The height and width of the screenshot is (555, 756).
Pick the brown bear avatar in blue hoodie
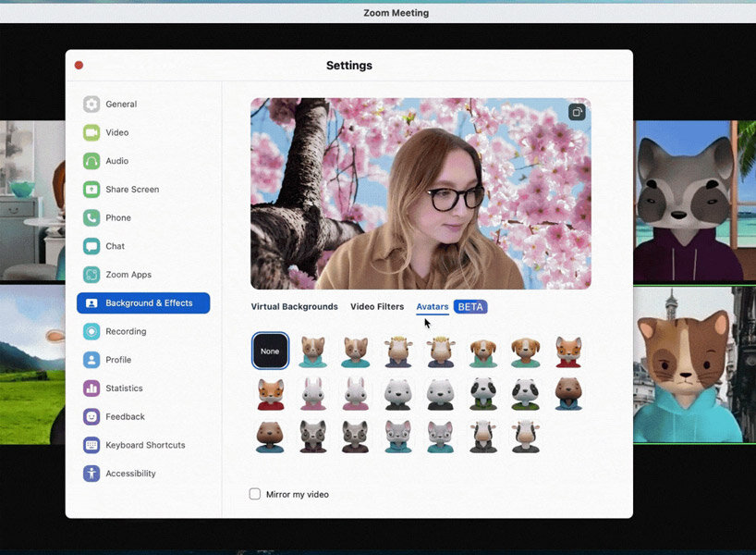[x=568, y=394]
